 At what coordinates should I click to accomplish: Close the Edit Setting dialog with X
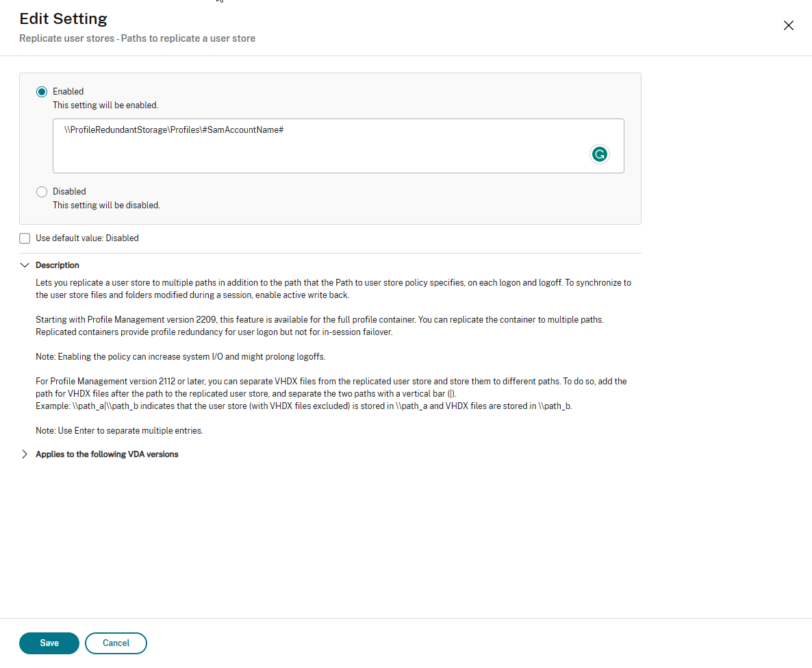(x=788, y=26)
